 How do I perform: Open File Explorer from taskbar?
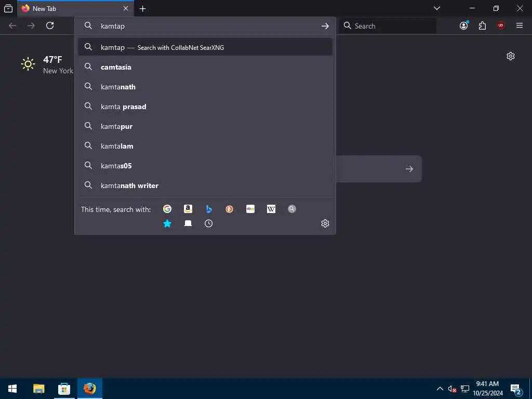click(38, 389)
